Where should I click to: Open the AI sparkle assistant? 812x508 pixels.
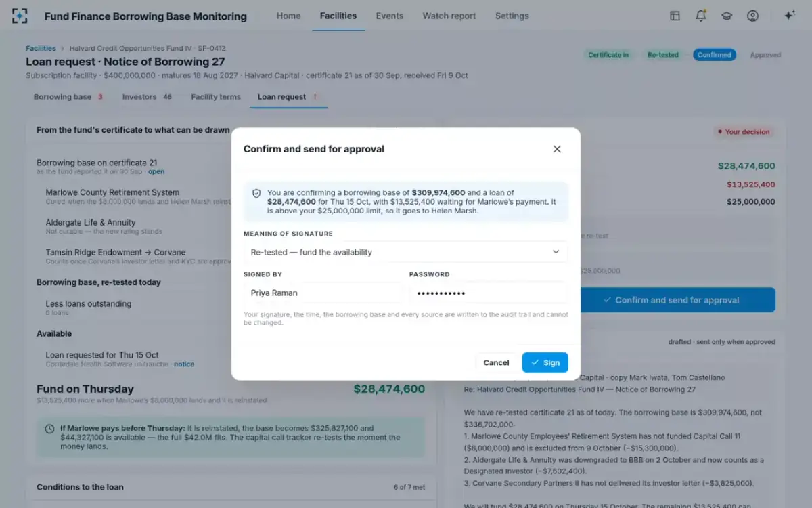pos(789,16)
